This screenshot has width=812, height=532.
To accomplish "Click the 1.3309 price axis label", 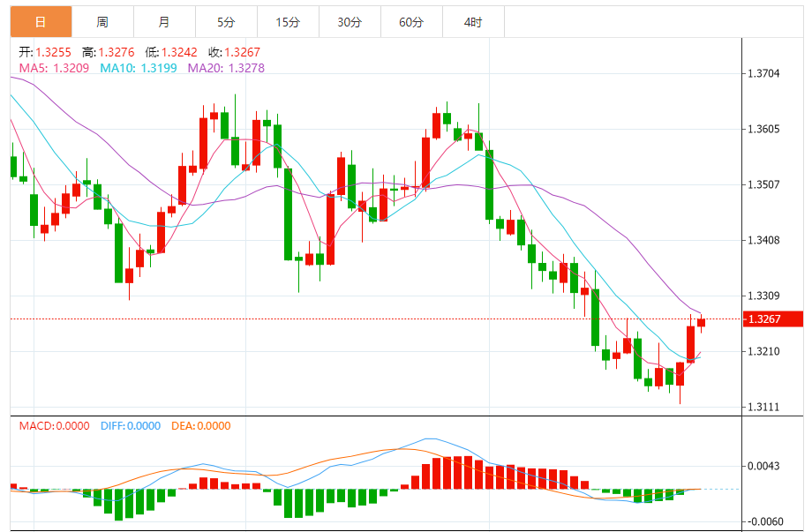I will [763, 296].
